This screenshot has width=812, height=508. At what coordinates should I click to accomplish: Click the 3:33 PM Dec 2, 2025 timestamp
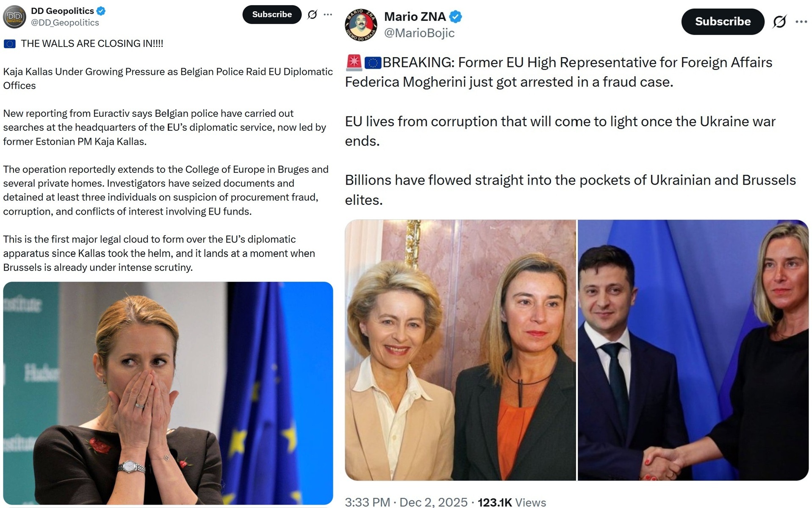click(406, 502)
